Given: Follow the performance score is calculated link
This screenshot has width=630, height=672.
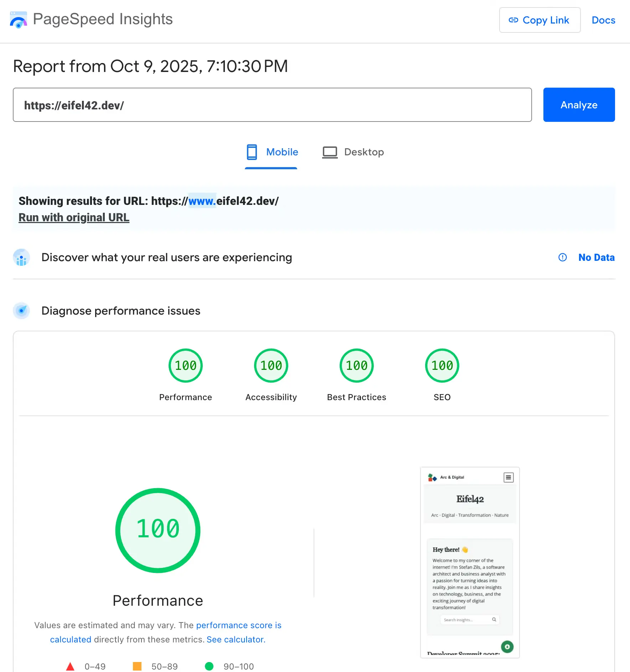Looking at the screenshot, I should 238,625.
